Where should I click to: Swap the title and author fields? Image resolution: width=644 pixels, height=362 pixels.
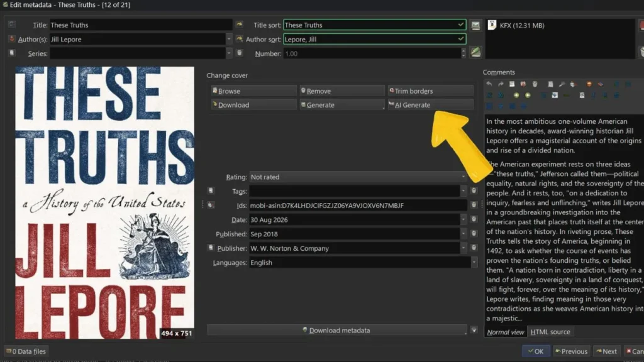[11, 25]
